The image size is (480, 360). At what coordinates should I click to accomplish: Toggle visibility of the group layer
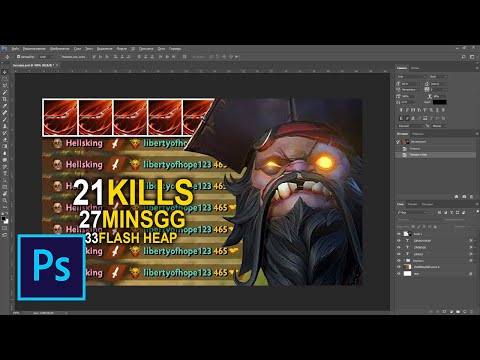(399, 261)
